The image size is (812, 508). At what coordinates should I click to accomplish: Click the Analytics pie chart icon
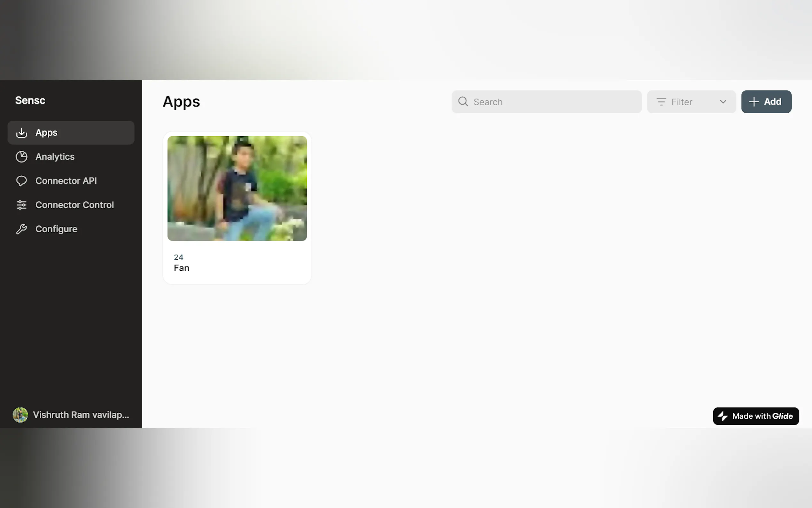21,157
